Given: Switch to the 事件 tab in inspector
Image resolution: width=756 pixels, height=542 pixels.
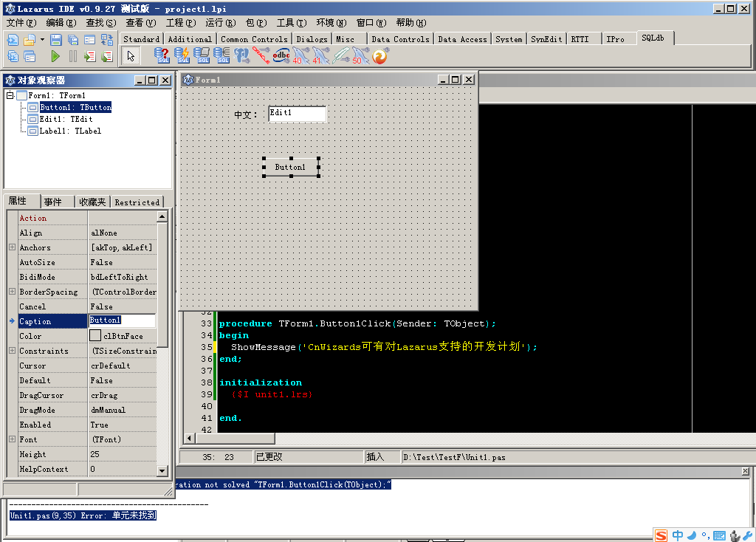Looking at the screenshot, I should tap(53, 202).
